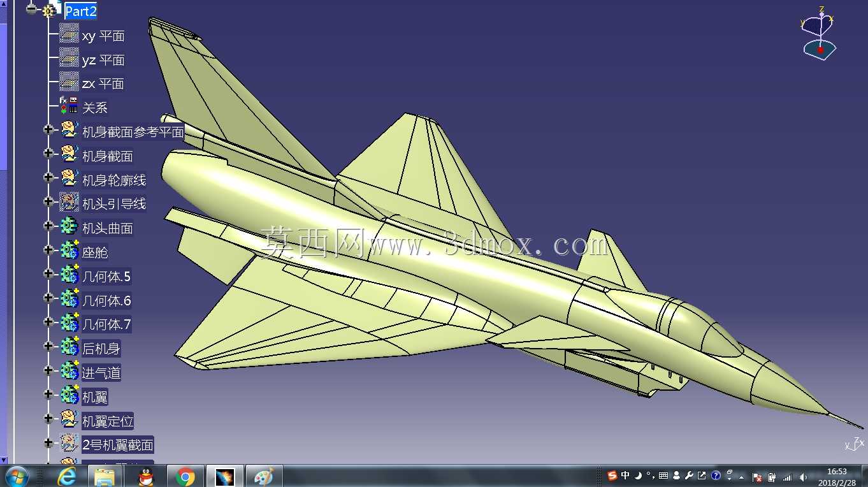Toggle the soft keyboard icon

[x=663, y=476]
